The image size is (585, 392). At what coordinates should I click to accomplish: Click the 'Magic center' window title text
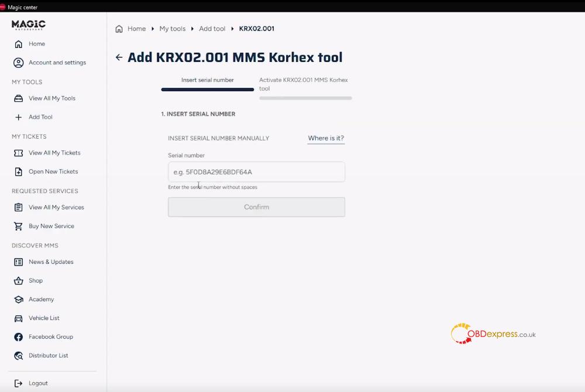tap(22, 7)
